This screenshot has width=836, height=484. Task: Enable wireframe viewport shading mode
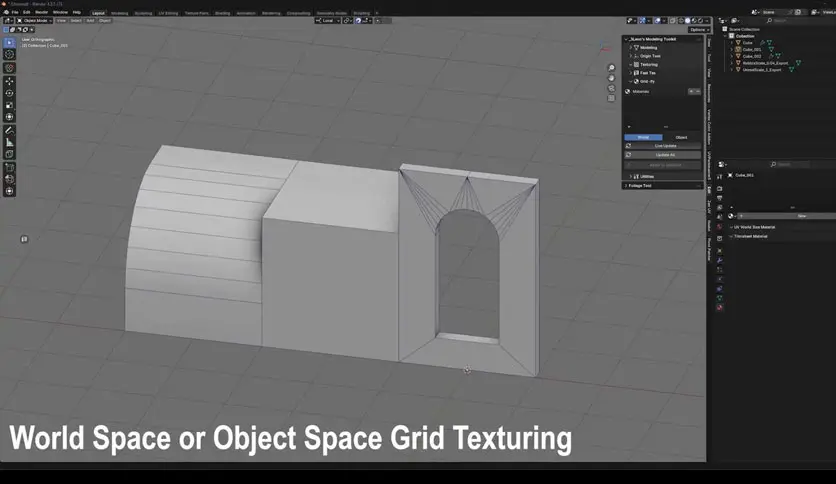pos(681,21)
